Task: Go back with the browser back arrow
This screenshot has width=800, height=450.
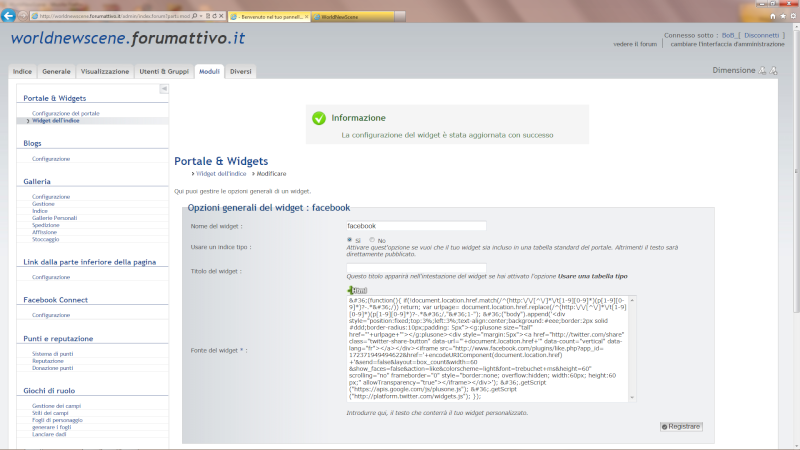Action: pos(8,16)
